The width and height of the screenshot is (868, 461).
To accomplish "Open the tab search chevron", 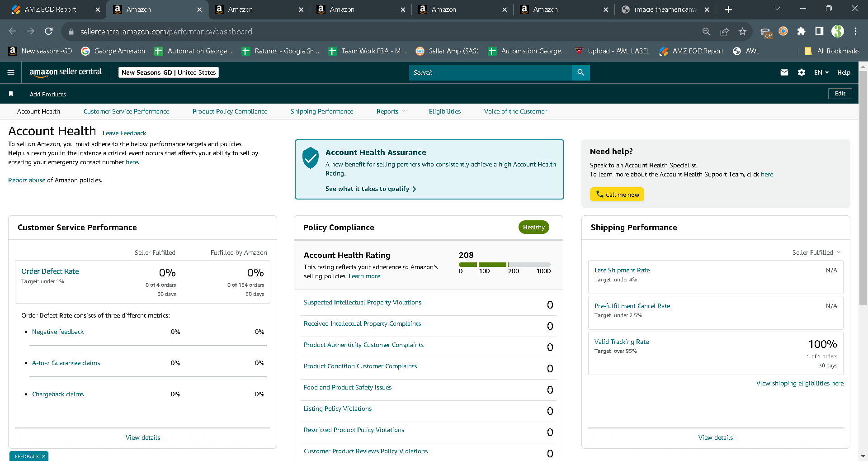I will (x=777, y=9).
